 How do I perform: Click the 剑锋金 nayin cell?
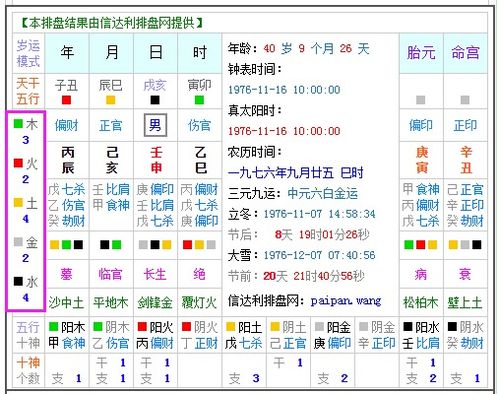[155, 303]
